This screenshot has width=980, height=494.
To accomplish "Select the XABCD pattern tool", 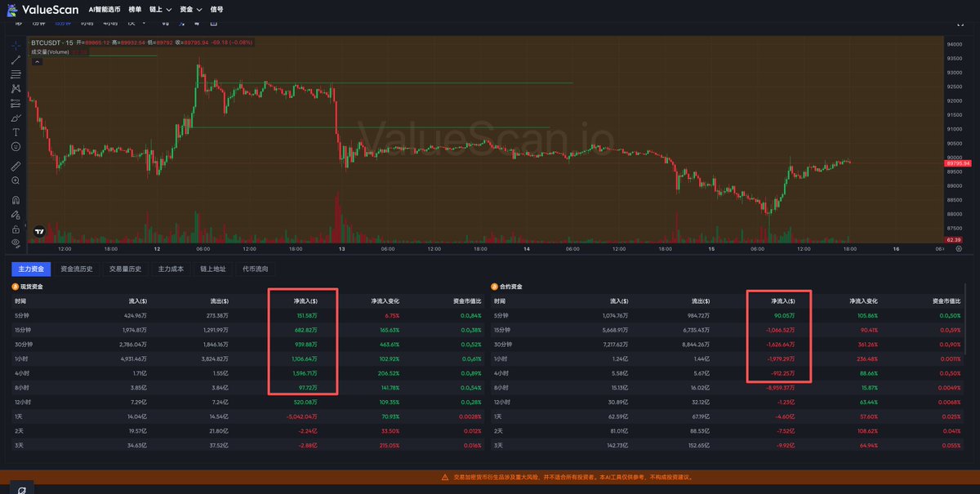I will 16,88.
